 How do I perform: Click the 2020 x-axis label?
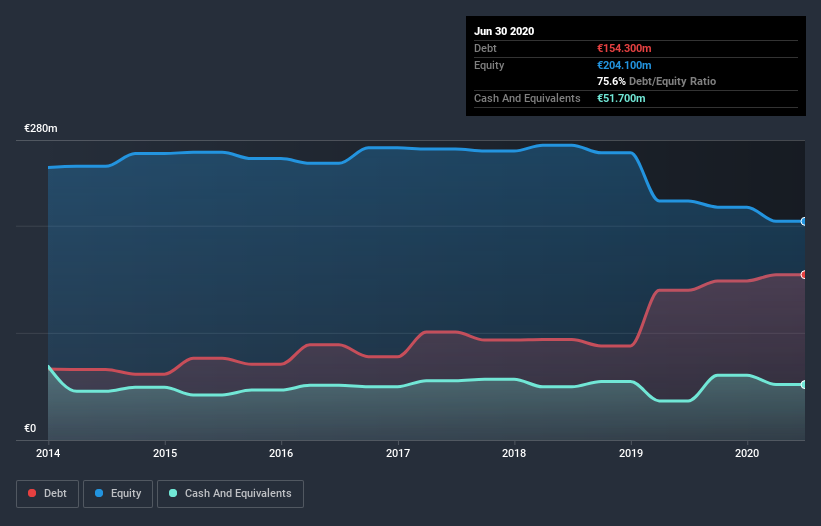tap(747, 453)
